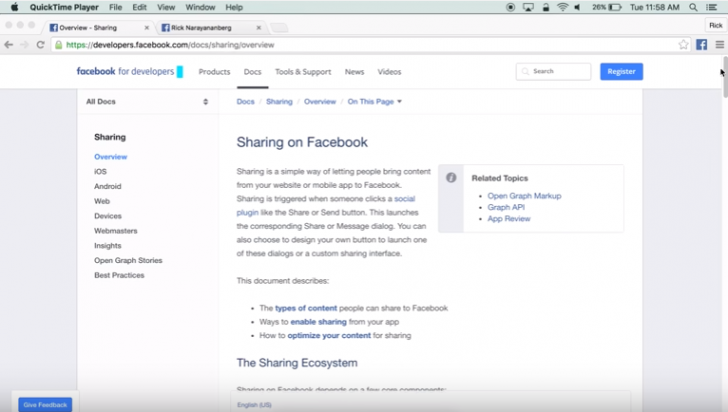Follow the optimize your content link
Screen dimensions: 728x412
(329, 335)
